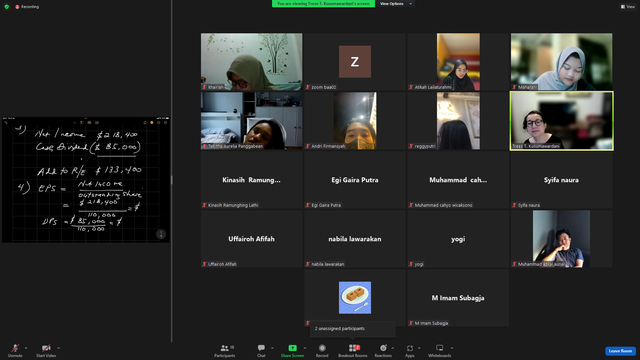
Task: Expand the arrow beside Reactions
Action: tap(393, 348)
